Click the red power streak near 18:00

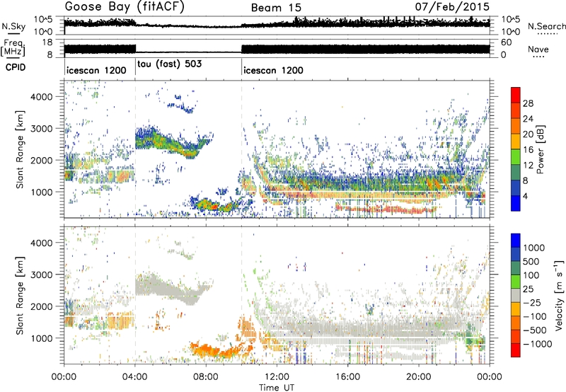pos(386,209)
